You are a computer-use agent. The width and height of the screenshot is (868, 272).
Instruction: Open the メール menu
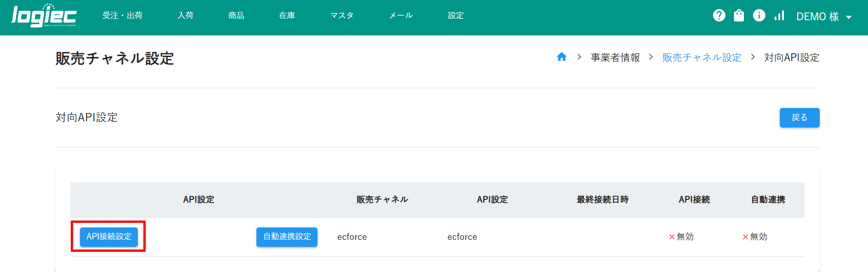(x=401, y=16)
